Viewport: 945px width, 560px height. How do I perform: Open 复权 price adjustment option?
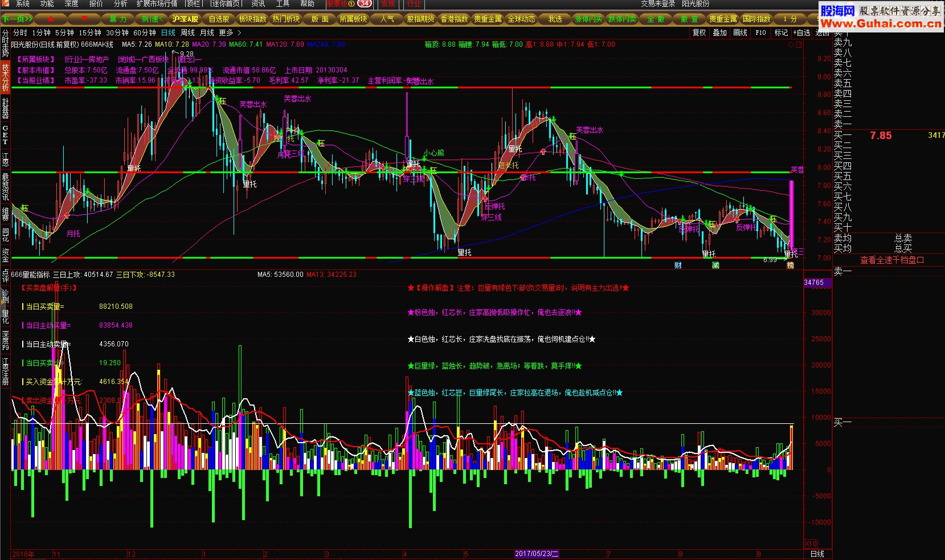click(x=699, y=33)
